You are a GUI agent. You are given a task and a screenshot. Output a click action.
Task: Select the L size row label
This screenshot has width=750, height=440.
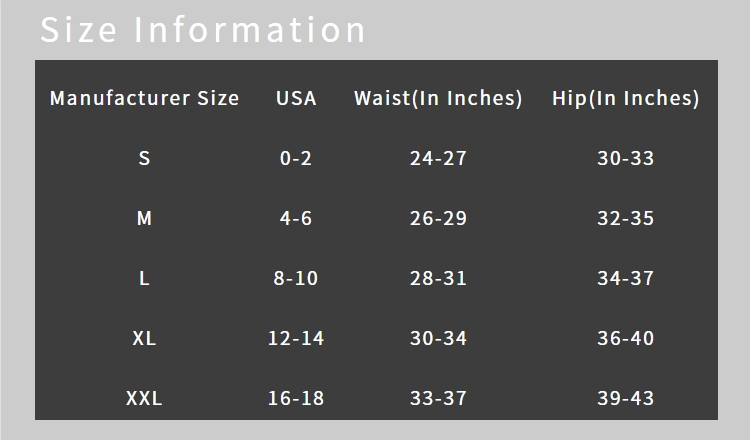point(144,278)
